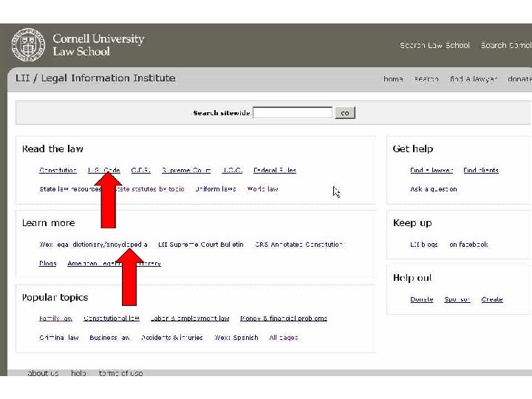The width and height of the screenshot is (532, 399).
Task: Open the Family law topic
Action: pos(55,318)
